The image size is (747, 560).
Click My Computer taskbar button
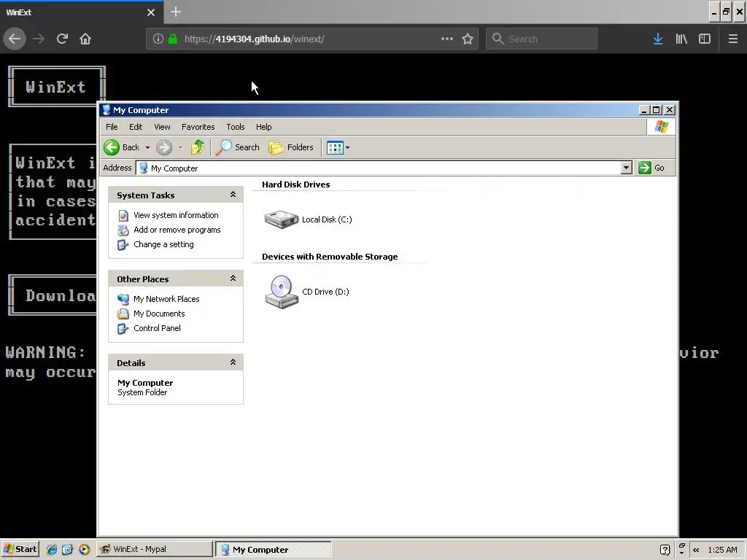point(274,549)
